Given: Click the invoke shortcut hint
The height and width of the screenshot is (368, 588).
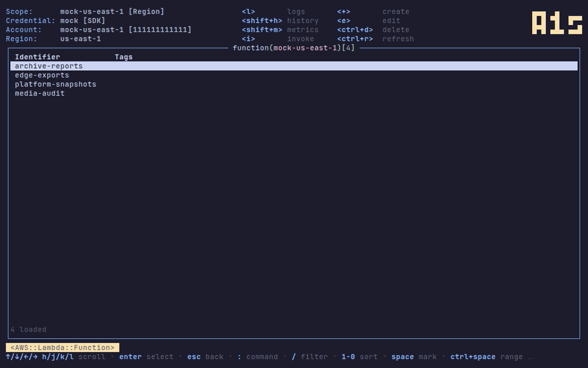Looking at the screenshot, I should point(300,39).
